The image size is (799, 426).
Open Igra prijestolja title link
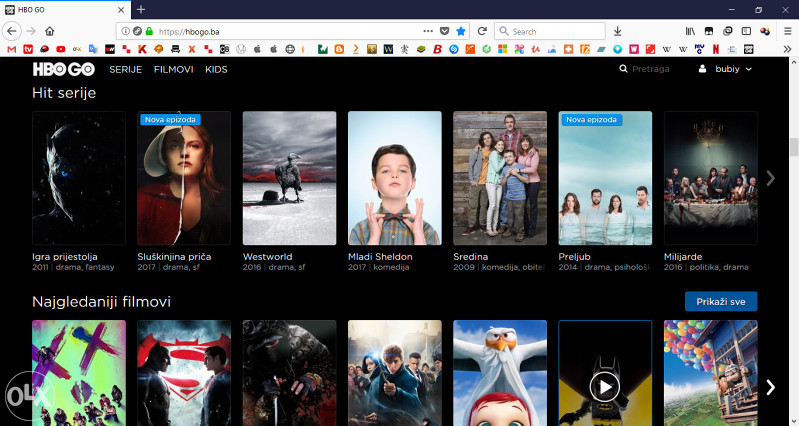[x=65, y=256]
